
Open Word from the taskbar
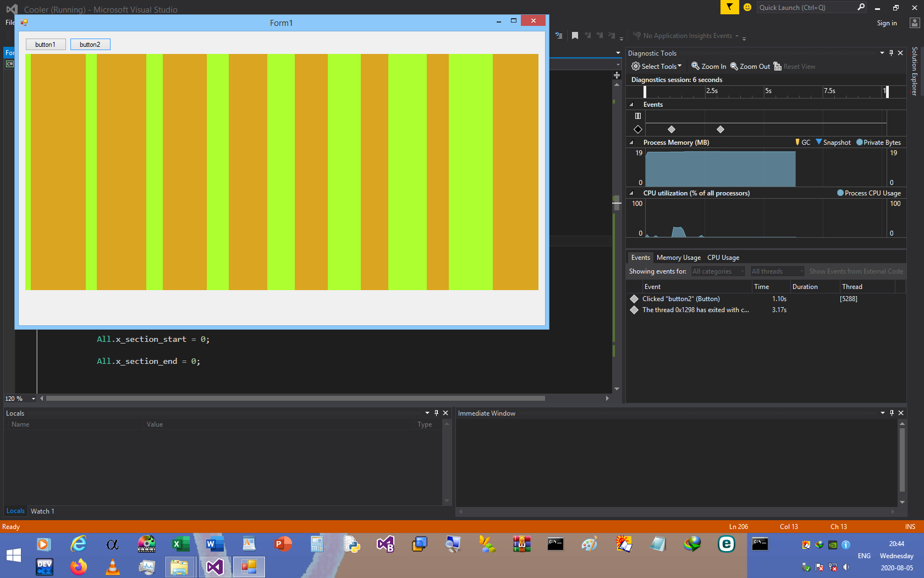(215, 544)
